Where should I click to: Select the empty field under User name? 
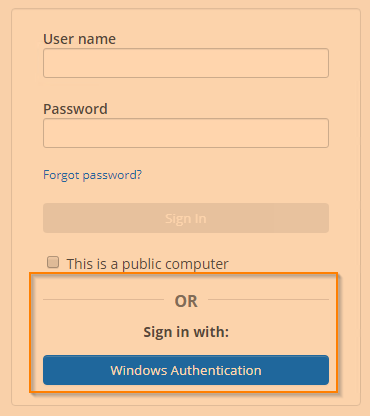coord(186,63)
